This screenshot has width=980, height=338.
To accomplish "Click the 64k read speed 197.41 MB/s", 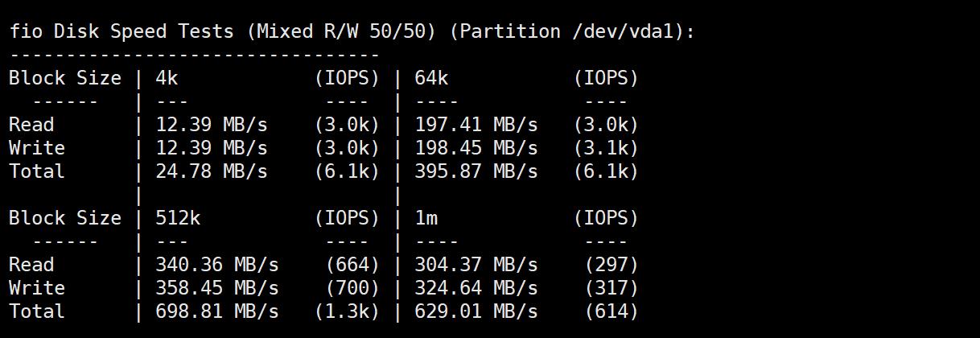I will point(476,125).
